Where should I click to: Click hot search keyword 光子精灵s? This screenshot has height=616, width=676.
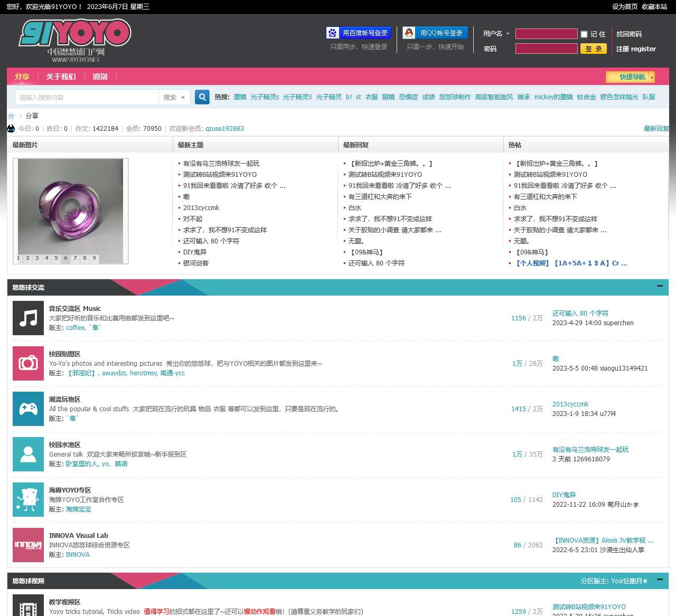tap(265, 97)
